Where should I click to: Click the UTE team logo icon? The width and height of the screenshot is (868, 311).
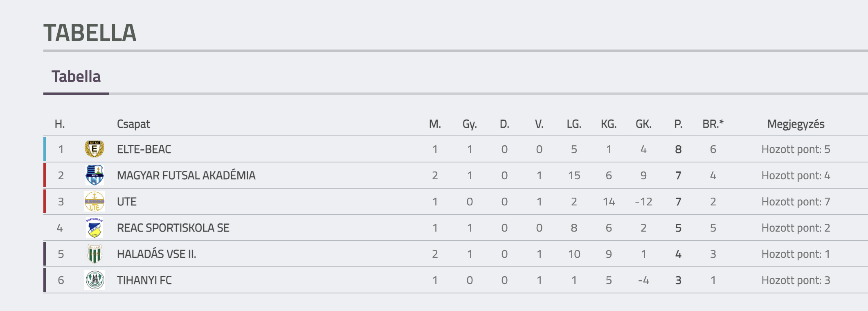point(94,201)
